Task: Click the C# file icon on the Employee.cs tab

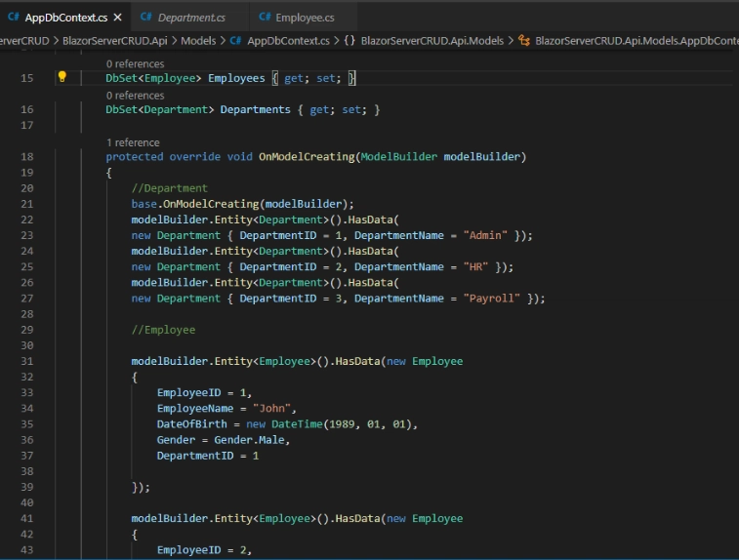Action: click(266, 18)
